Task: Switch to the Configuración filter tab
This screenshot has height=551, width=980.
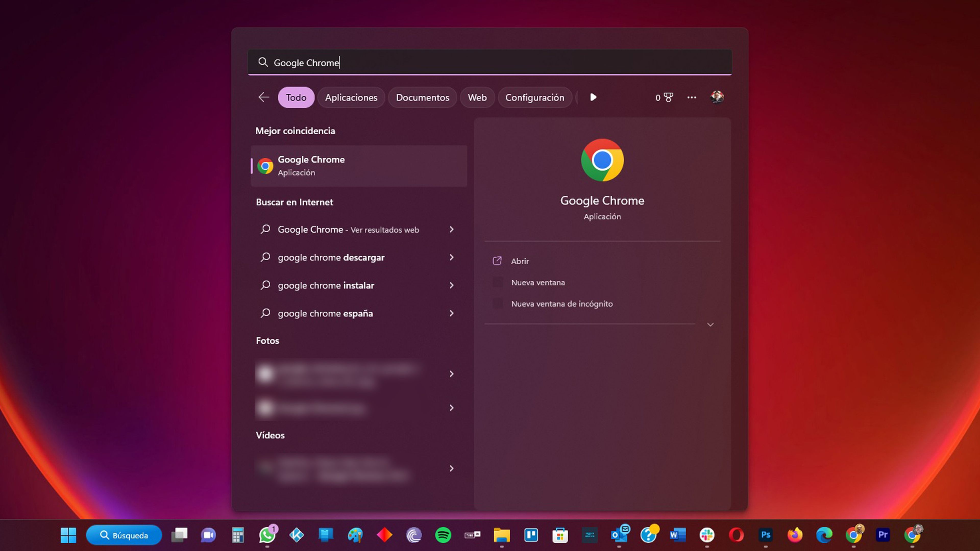Action: pyautogui.click(x=534, y=97)
